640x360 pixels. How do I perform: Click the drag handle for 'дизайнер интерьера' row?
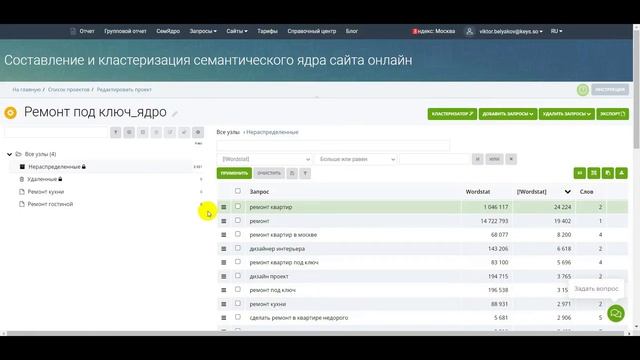[x=224, y=249]
